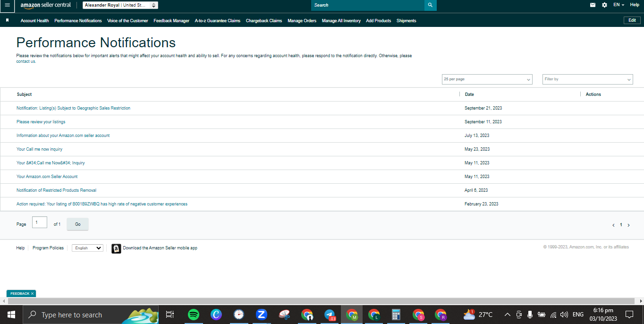
Task: Open Information about your Amazon.com seller account
Action: pyautogui.click(x=63, y=136)
